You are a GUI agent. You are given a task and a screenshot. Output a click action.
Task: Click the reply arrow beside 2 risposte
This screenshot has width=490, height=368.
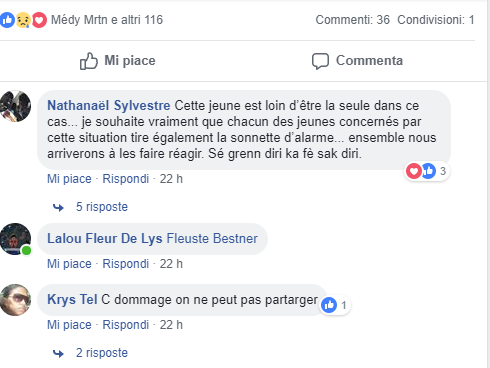pyautogui.click(x=58, y=353)
